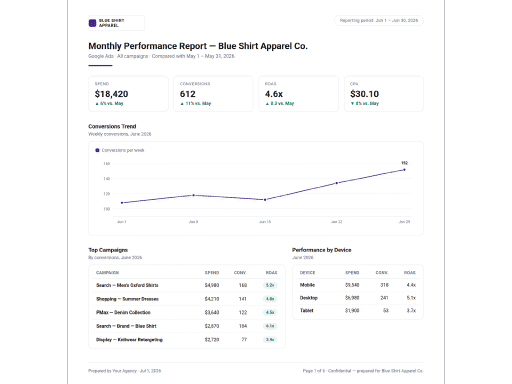The image size is (512, 384).
Task: Click the Jun 1 data point on chart
Action: coord(122,203)
